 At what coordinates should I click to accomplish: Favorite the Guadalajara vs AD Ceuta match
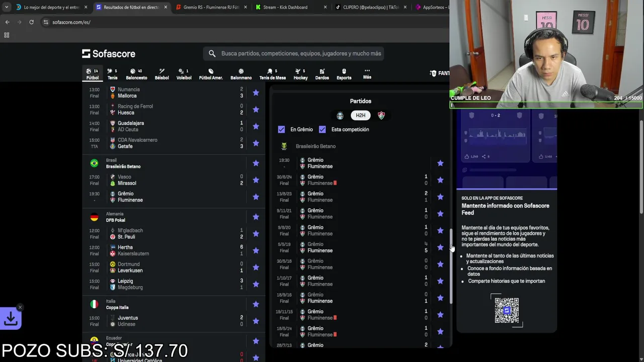[256, 126]
